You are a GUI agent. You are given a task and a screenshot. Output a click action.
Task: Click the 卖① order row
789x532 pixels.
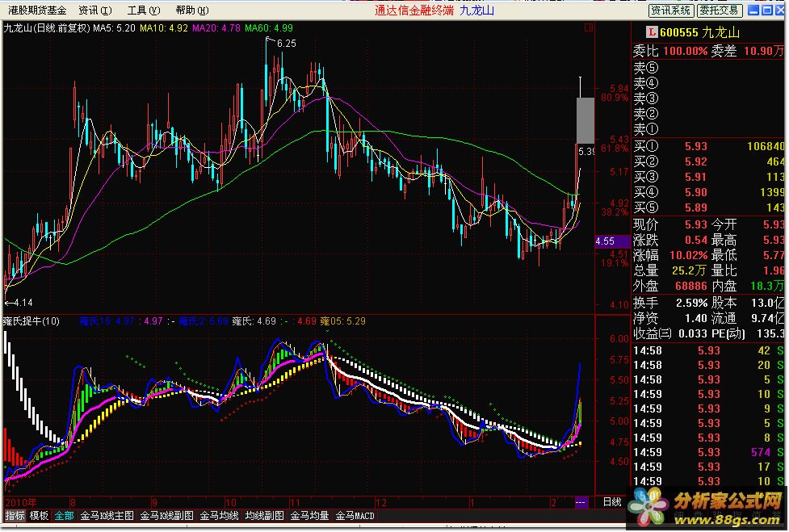pyautogui.click(x=708, y=130)
